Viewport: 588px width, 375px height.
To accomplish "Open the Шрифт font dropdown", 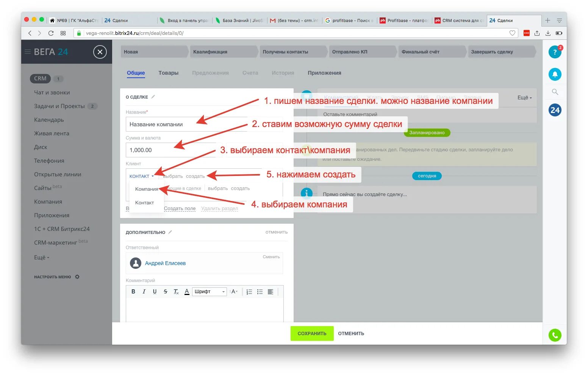I will (x=210, y=292).
